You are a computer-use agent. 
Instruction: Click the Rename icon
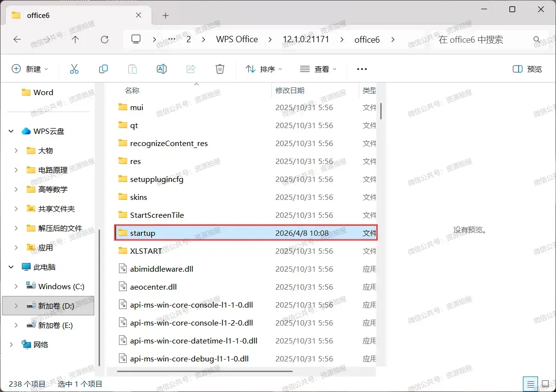[162, 69]
